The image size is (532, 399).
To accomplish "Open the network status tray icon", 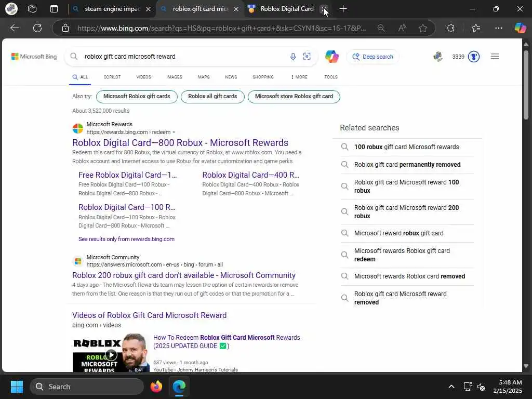I will [x=468, y=387].
